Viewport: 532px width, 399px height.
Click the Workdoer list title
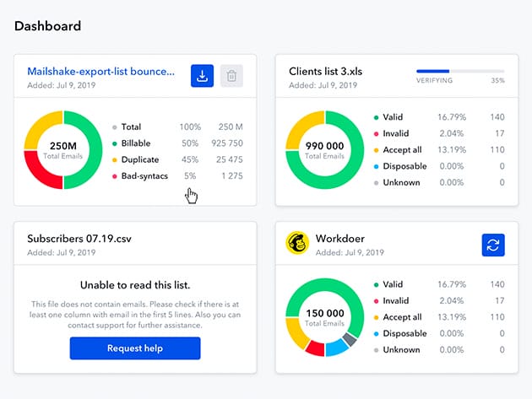point(342,238)
